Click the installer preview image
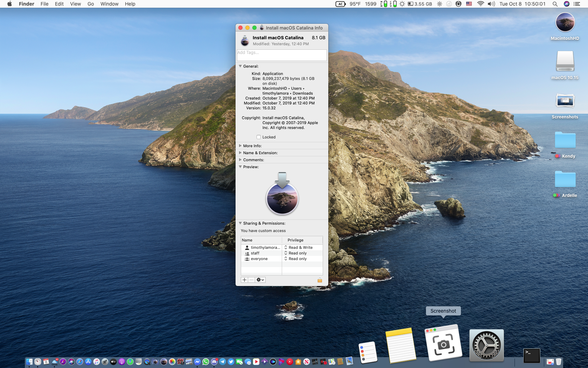This screenshot has width=588, height=368. pyautogui.click(x=282, y=193)
